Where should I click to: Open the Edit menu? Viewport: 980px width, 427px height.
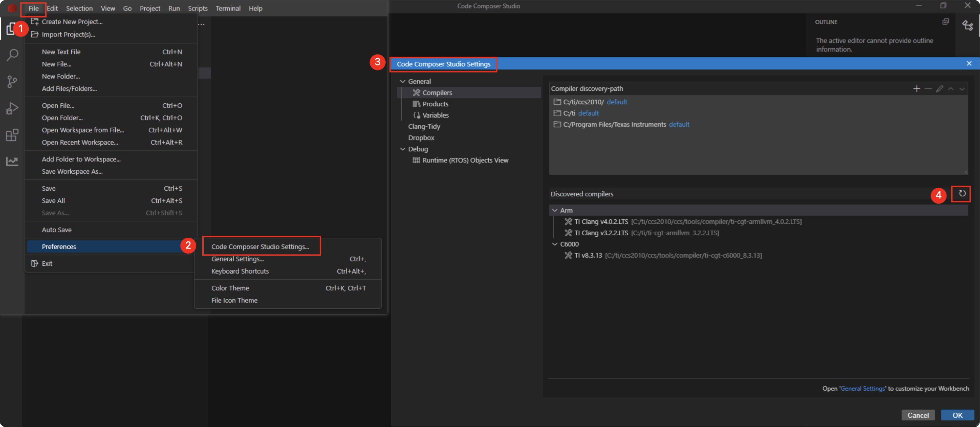52,8
